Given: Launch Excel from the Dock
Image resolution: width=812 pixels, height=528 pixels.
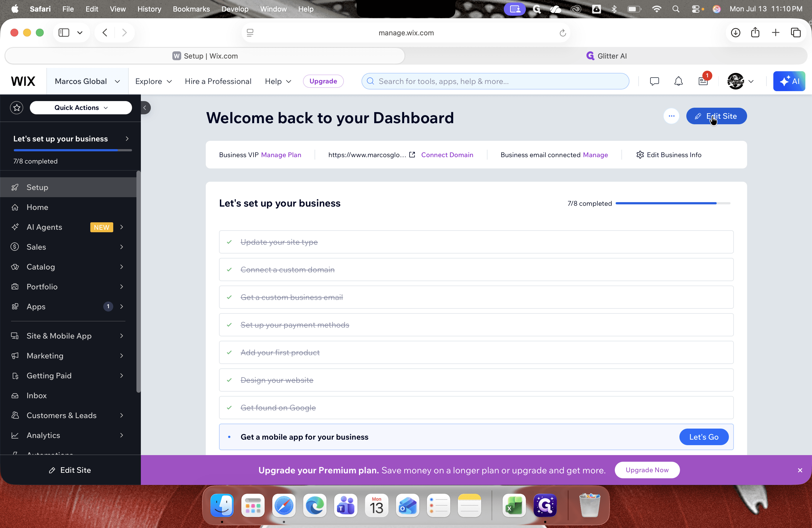Looking at the screenshot, I should [514, 505].
